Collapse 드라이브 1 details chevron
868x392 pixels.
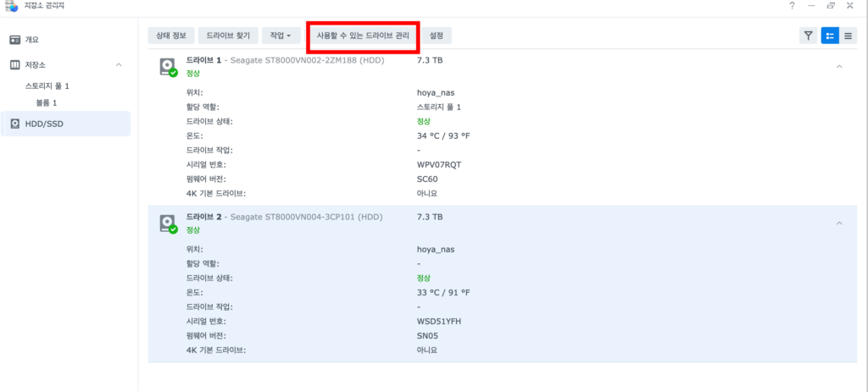tap(839, 66)
